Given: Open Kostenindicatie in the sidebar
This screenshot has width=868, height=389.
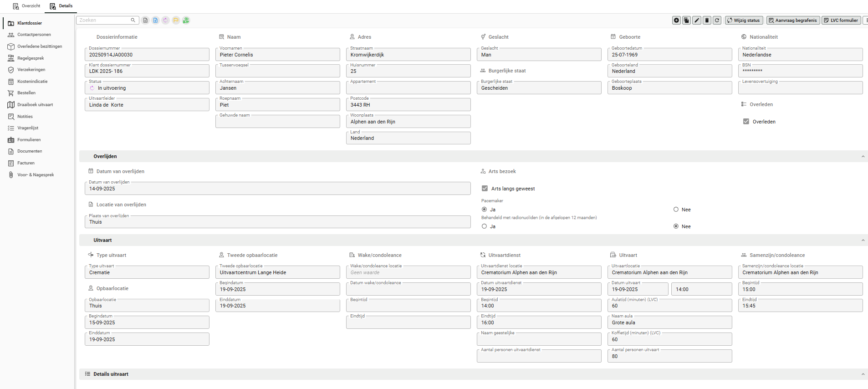Looking at the screenshot, I should pos(32,82).
